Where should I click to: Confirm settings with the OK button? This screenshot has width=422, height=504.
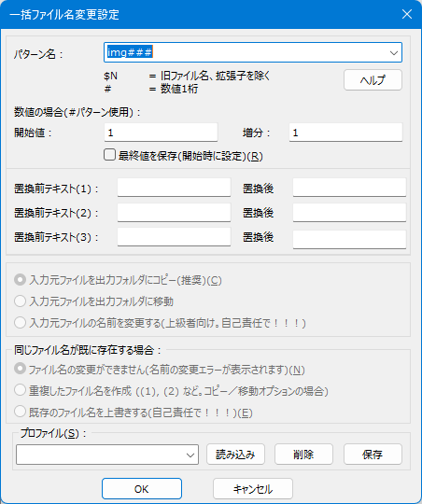(142, 489)
